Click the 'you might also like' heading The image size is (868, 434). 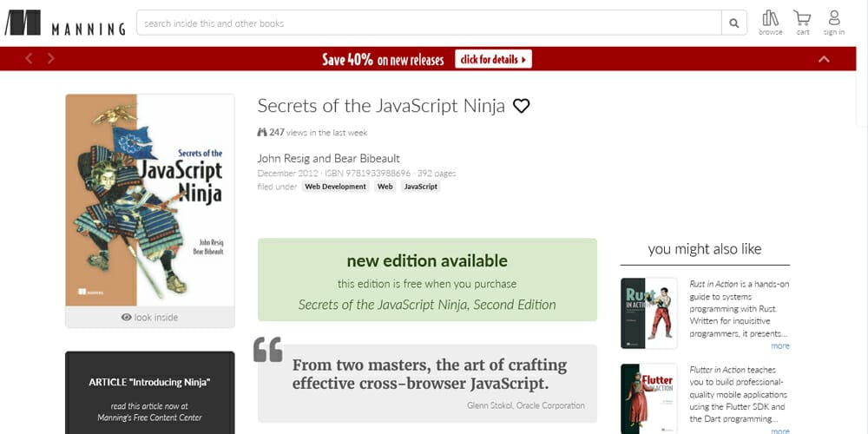[x=705, y=249]
